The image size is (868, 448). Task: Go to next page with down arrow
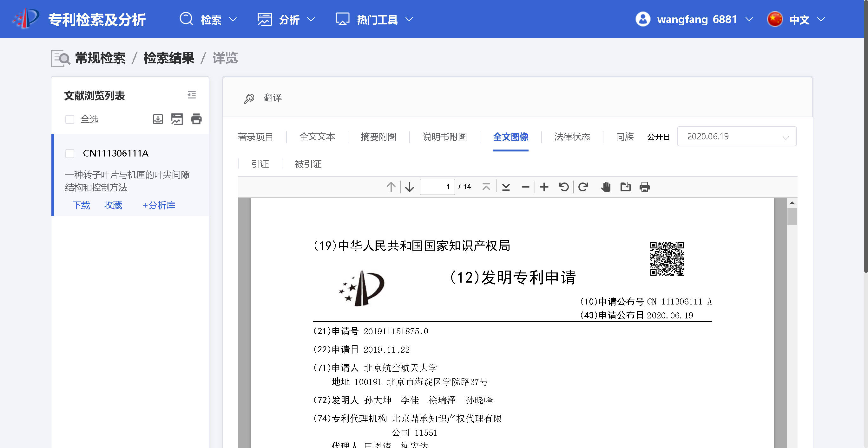409,187
